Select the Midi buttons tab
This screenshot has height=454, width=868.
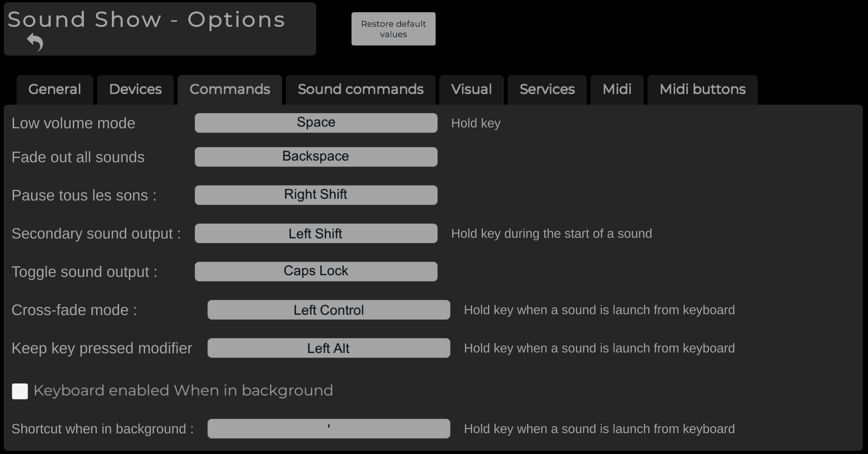[x=702, y=90]
